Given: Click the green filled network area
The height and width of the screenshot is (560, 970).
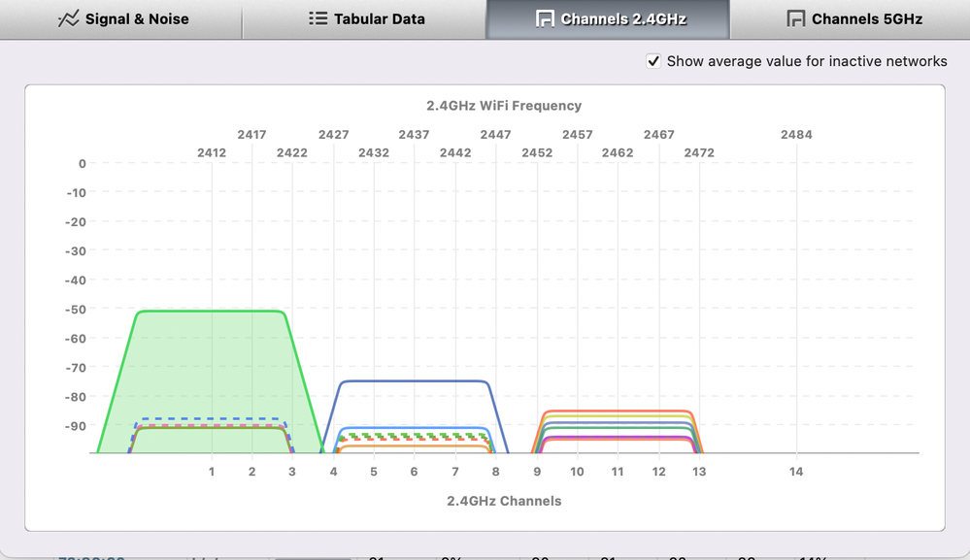Looking at the screenshot, I should pos(211,369).
